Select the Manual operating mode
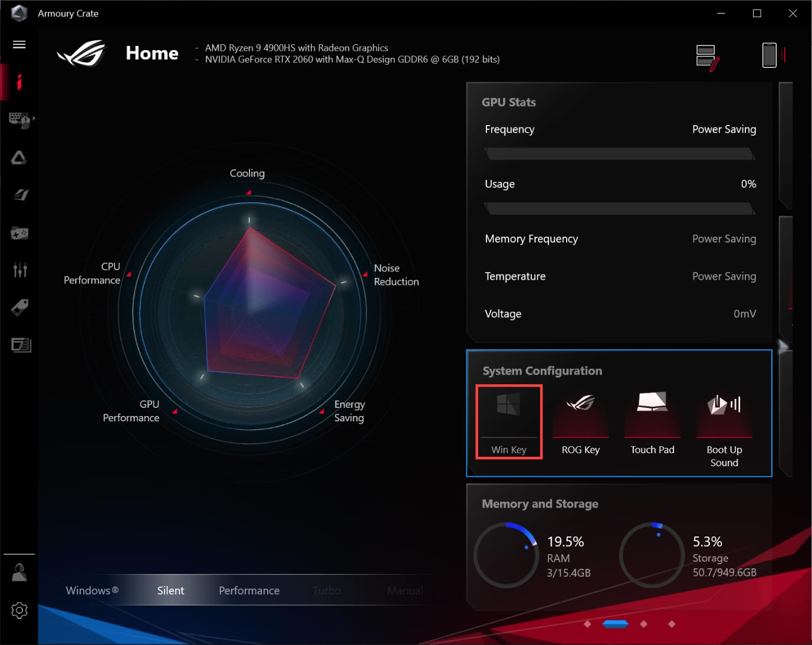The width and height of the screenshot is (812, 645). point(405,590)
